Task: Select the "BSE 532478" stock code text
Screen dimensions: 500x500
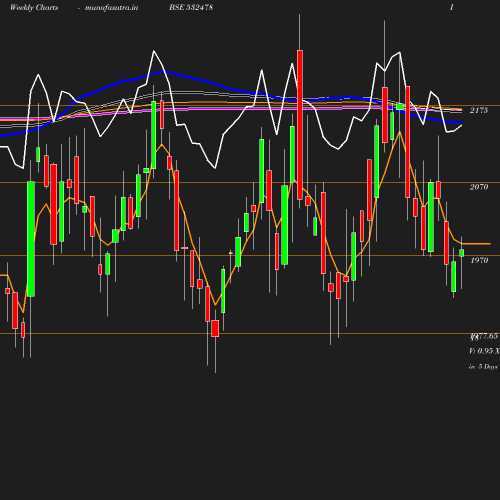Action: point(191,7)
